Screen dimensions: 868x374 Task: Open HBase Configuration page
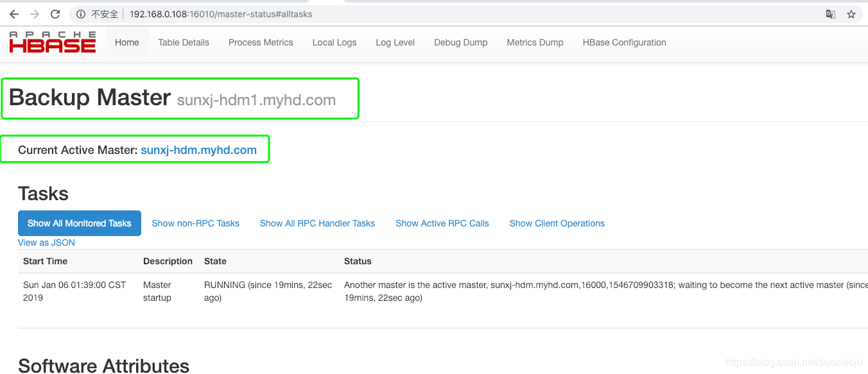click(x=625, y=42)
